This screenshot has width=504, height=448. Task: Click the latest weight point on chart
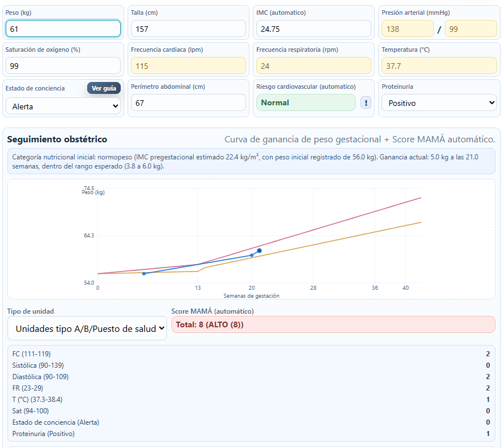coord(259,250)
